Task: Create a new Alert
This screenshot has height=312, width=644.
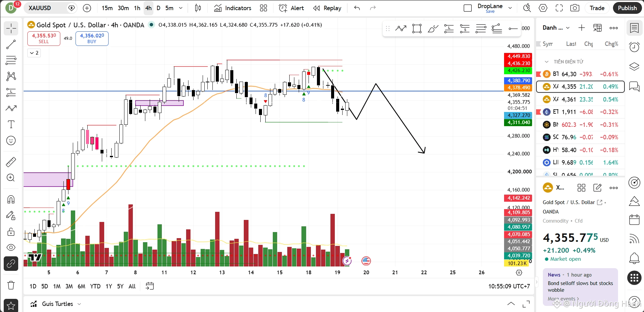Action: (291, 8)
